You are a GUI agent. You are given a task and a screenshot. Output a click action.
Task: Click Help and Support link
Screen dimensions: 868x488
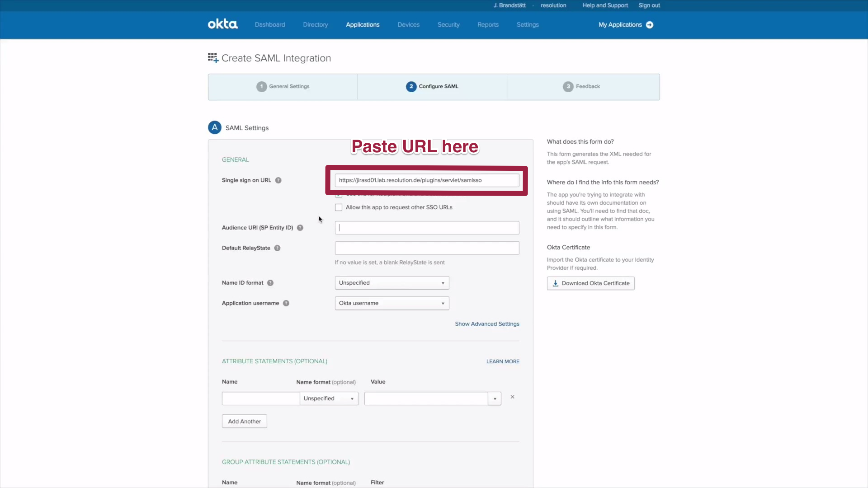[x=605, y=5]
